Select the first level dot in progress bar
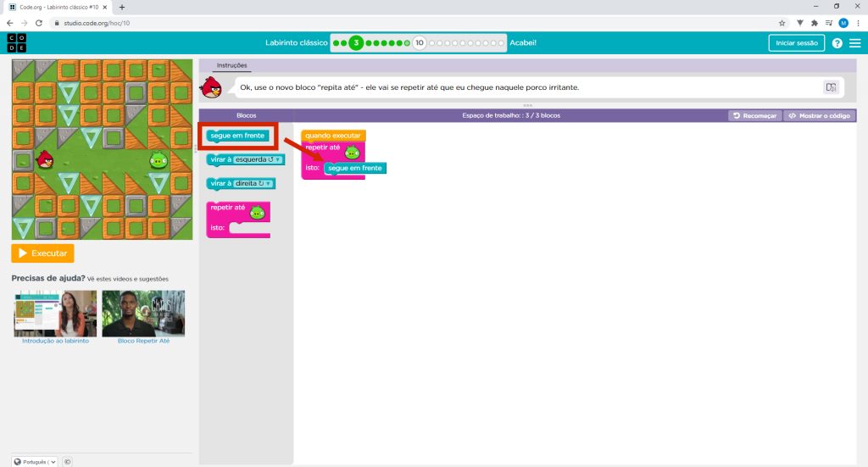This screenshot has width=868, height=467. point(336,43)
